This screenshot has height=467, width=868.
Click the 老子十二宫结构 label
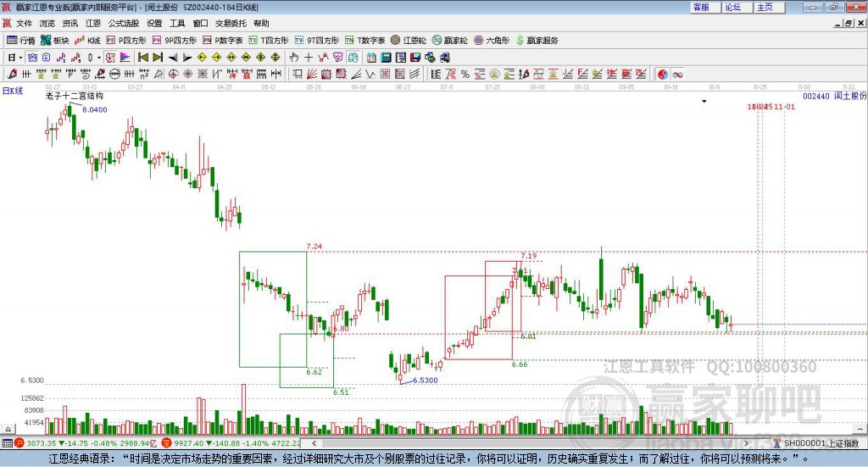pyautogui.click(x=75, y=96)
